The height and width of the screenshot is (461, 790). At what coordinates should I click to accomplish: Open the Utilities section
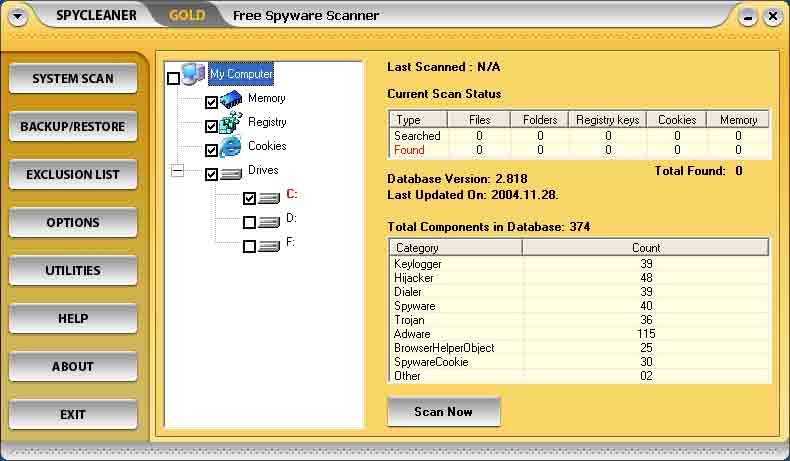click(73, 271)
